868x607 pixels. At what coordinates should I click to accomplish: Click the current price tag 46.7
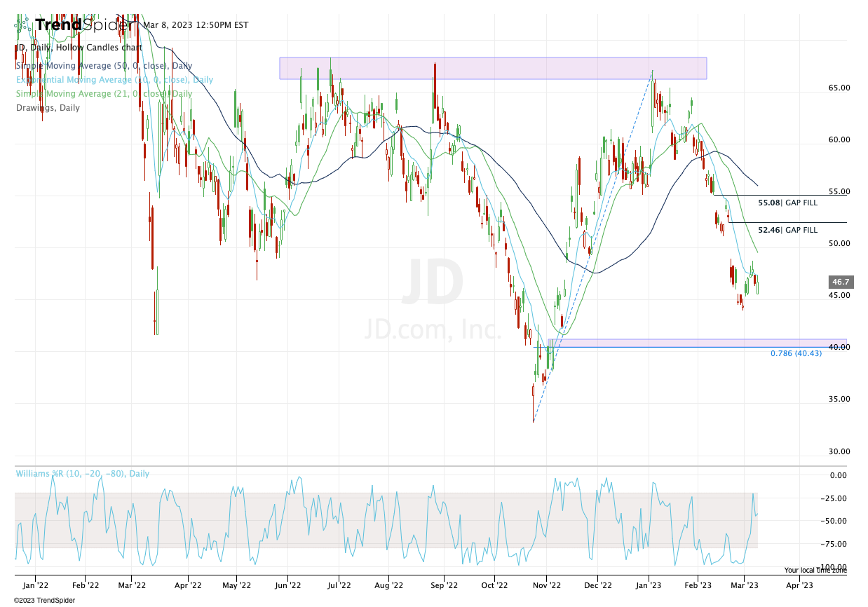[x=841, y=282]
